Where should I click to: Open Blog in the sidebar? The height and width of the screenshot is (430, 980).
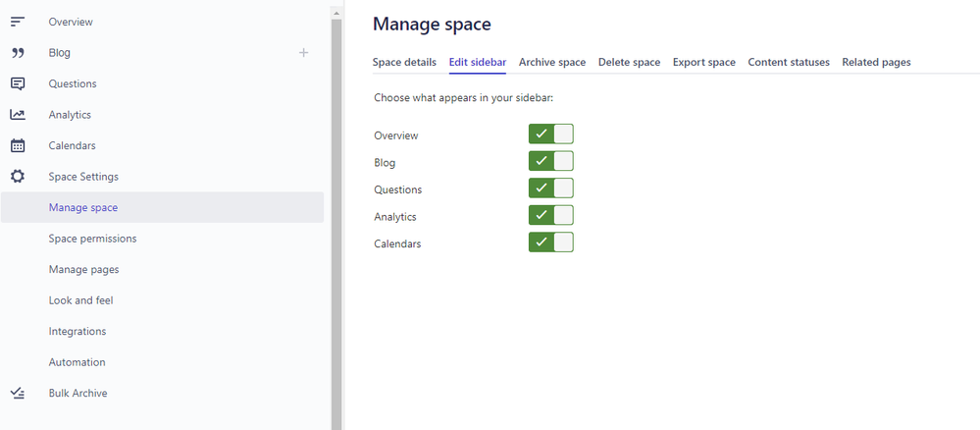(x=60, y=53)
